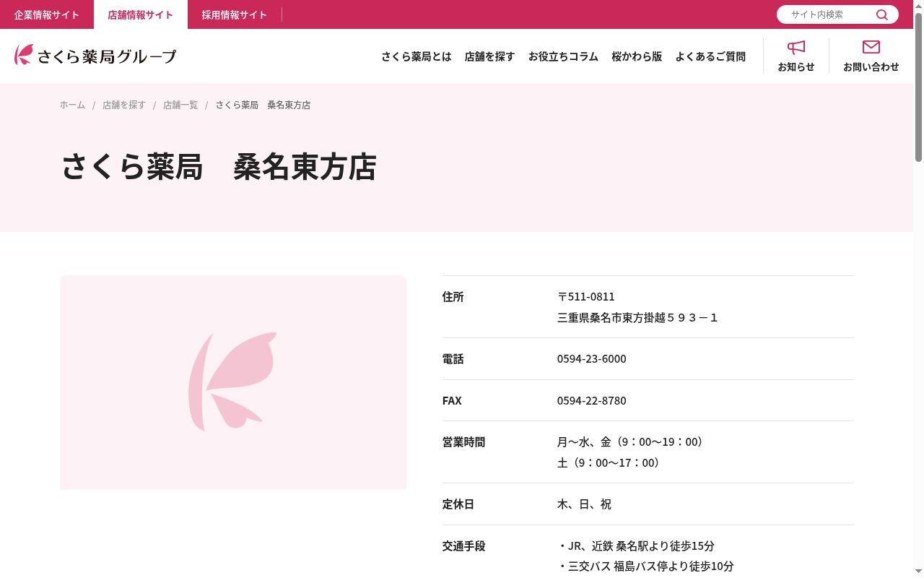Click the 住所 row label

click(453, 297)
